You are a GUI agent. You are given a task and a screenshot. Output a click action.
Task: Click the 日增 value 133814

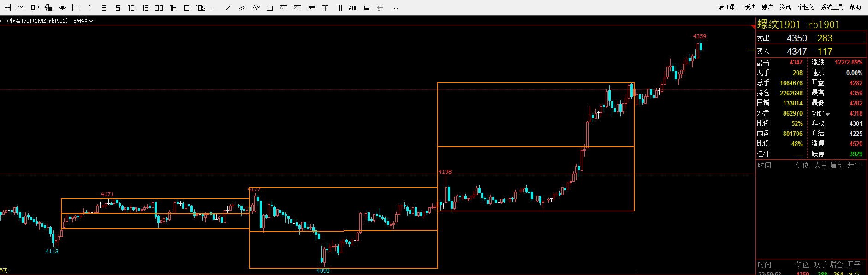(793, 103)
